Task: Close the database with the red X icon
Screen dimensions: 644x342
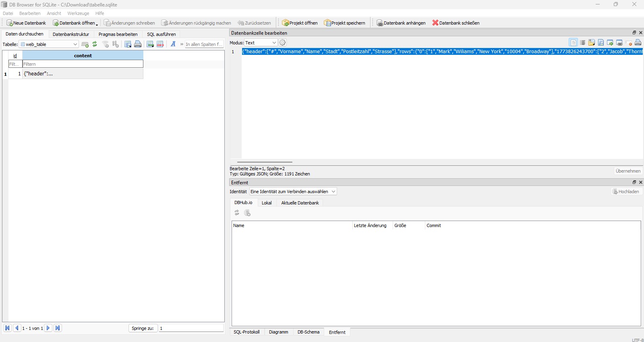Action: [x=456, y=23]
